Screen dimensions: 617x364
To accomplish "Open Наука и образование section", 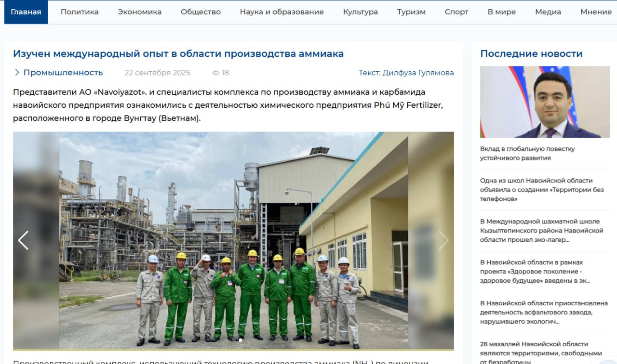I will click(x=282, y=12).
